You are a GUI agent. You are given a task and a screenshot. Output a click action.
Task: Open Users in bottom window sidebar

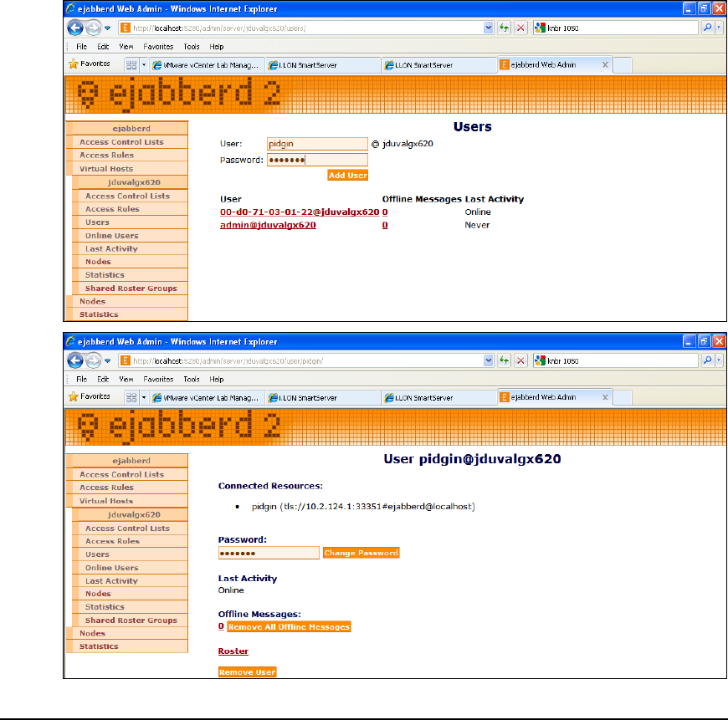point(130,554)
